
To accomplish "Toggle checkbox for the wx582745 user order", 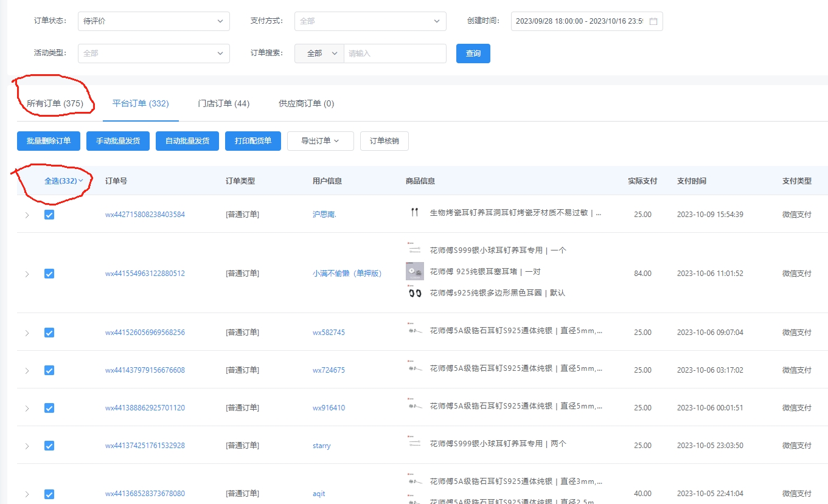I will (x=49, y=333).
